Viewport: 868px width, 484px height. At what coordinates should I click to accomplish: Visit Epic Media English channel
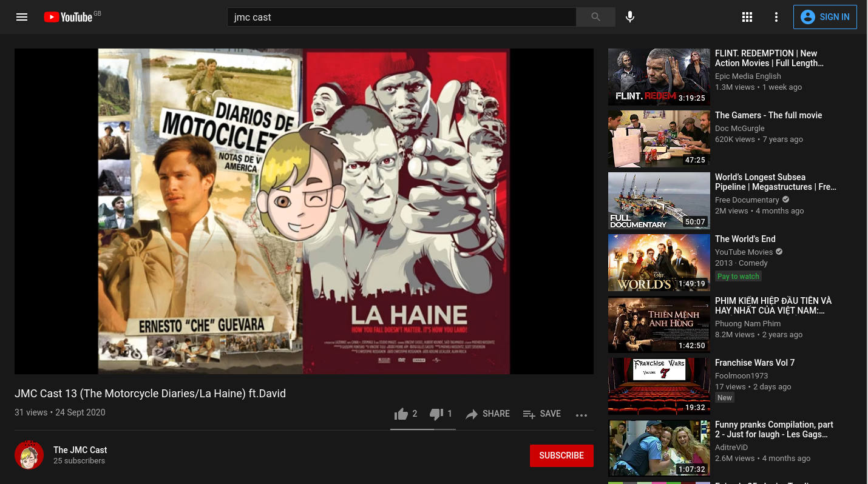(x=748, y=76)
